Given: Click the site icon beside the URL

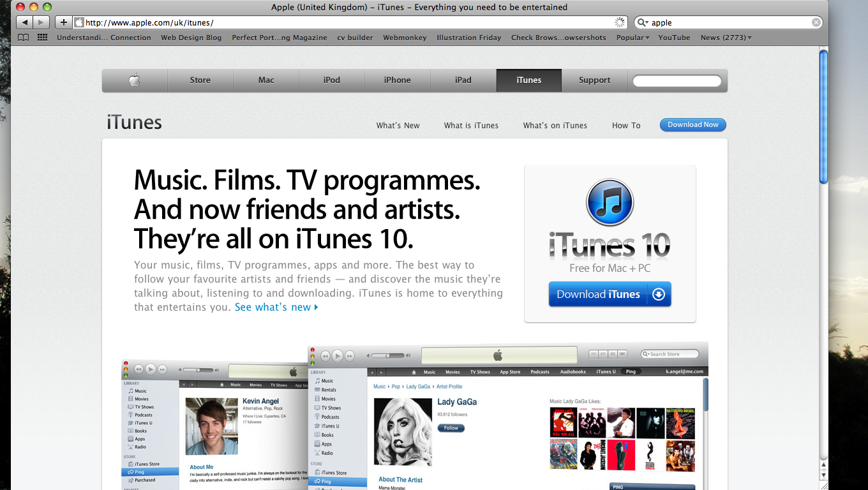Looking at the screenshot, I should tap(79, 22).
